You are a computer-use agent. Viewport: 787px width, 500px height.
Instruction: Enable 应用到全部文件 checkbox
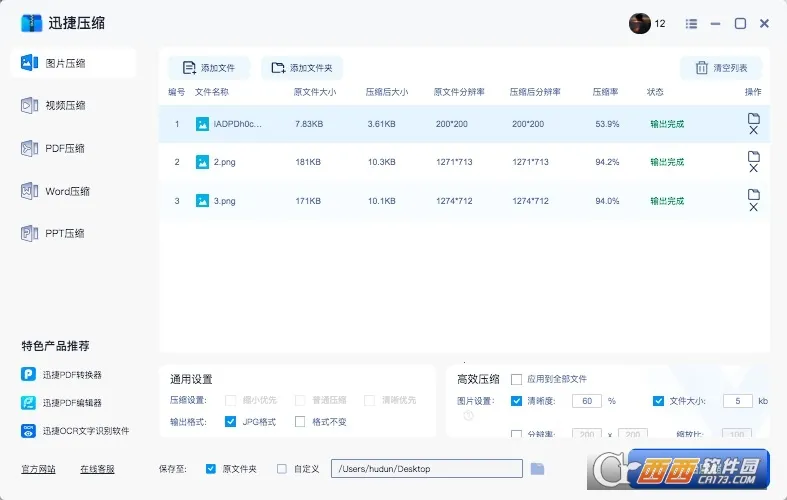(516, 380)
